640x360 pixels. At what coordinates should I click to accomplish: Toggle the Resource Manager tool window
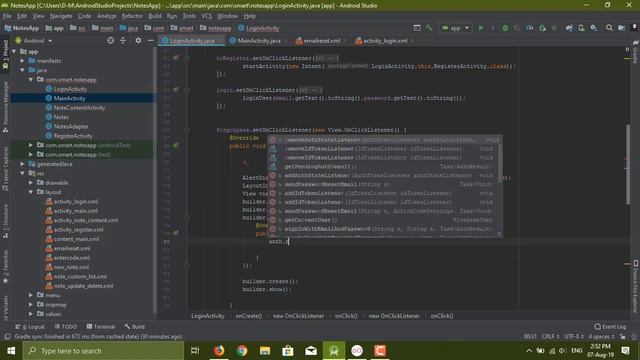(5, 107)
